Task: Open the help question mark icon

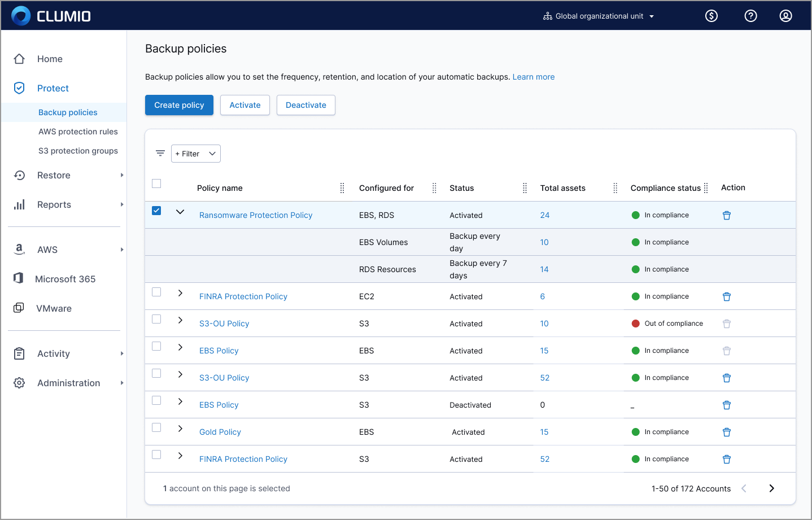Action: [x=750, y=16]
